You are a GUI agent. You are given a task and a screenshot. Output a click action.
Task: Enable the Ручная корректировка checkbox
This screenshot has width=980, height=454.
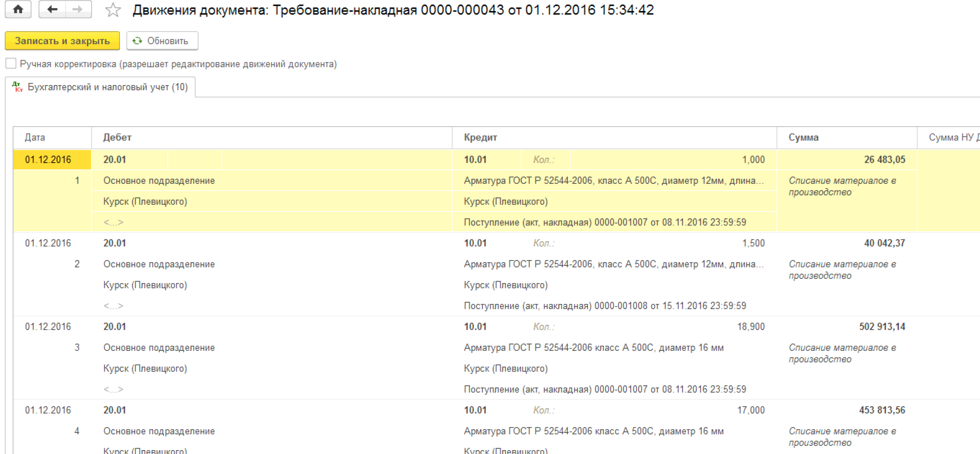(11, 63)
